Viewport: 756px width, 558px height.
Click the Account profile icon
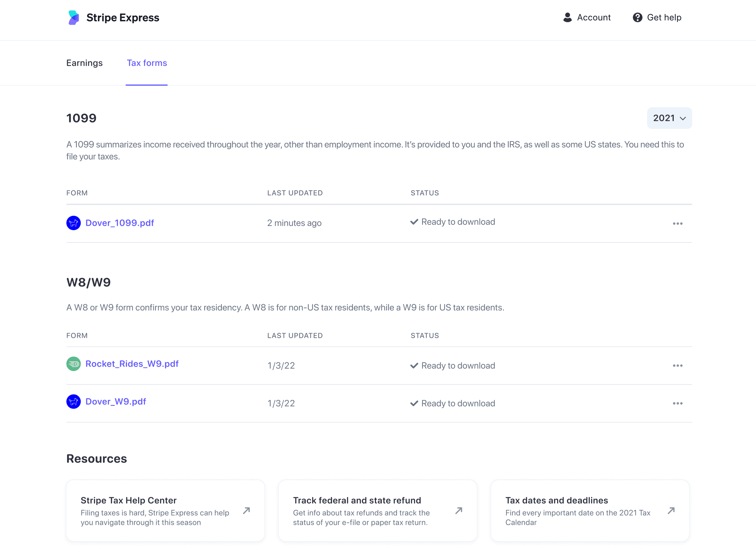pos(567,17)
